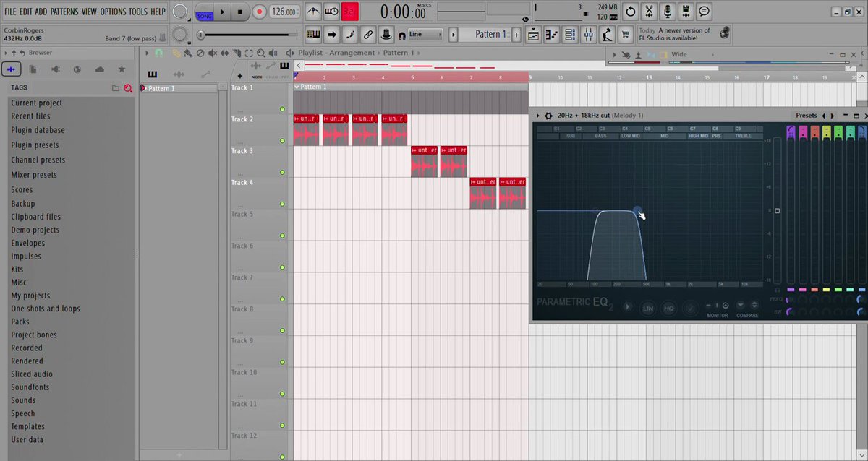The width and height of the screenshot is (868, 461).
Task: Open the mixer window icon
Action: pos(588,34)
